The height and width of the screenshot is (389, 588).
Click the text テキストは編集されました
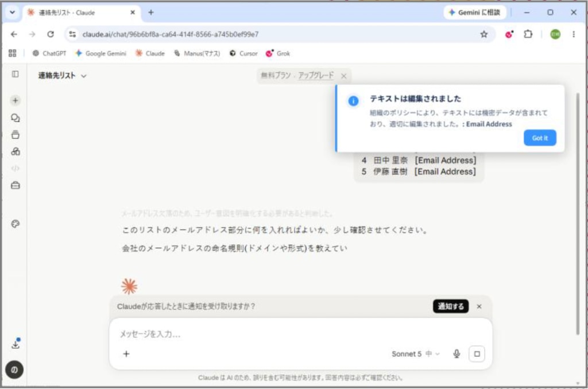(416, 99)
